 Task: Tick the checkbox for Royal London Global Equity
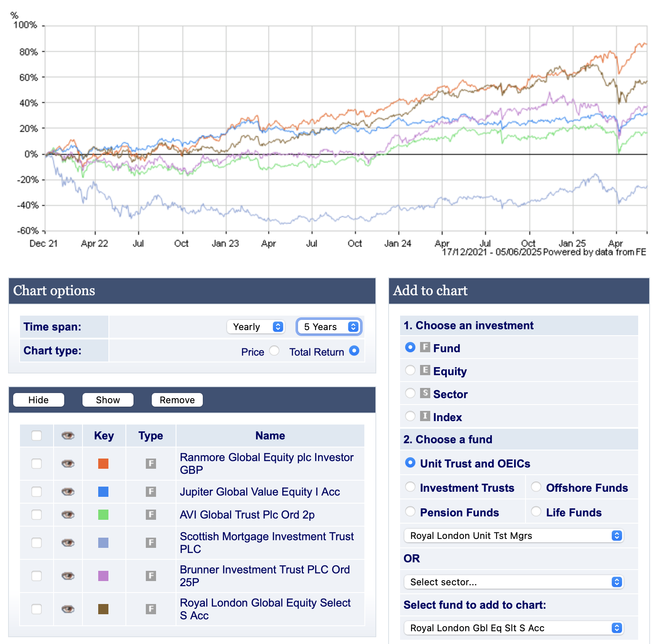[37, 609]
